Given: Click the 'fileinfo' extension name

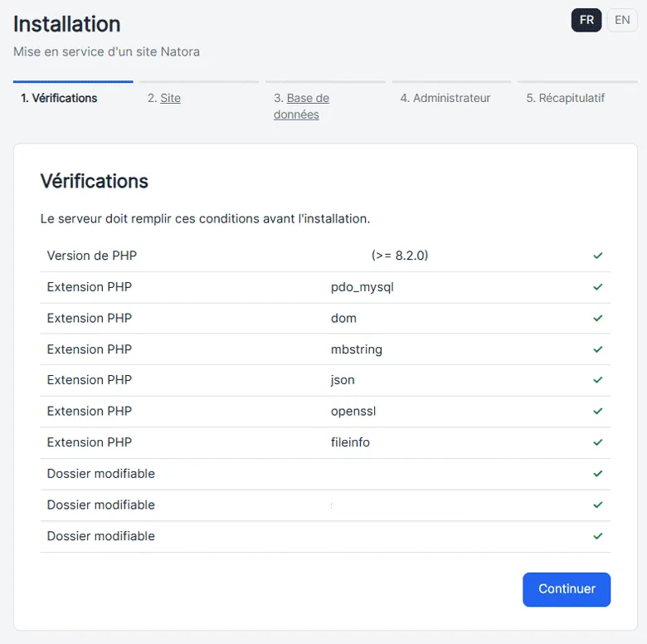Looking at the screenshot, I should click(x=350, y=442).
